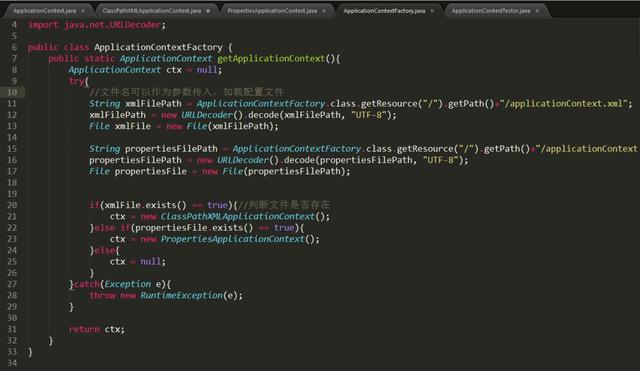This screenshot has width=640, height=371.
Task: Place cursor on the 'import java.net.URLDecoder' line
Action: click(x=97, y=25)
